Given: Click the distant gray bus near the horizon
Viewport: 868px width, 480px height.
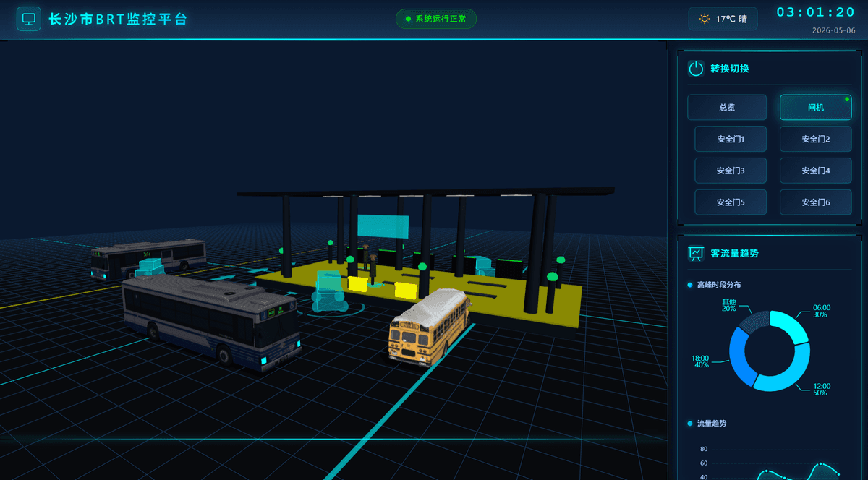Looking at the screenshot, I should click(147, 260).
